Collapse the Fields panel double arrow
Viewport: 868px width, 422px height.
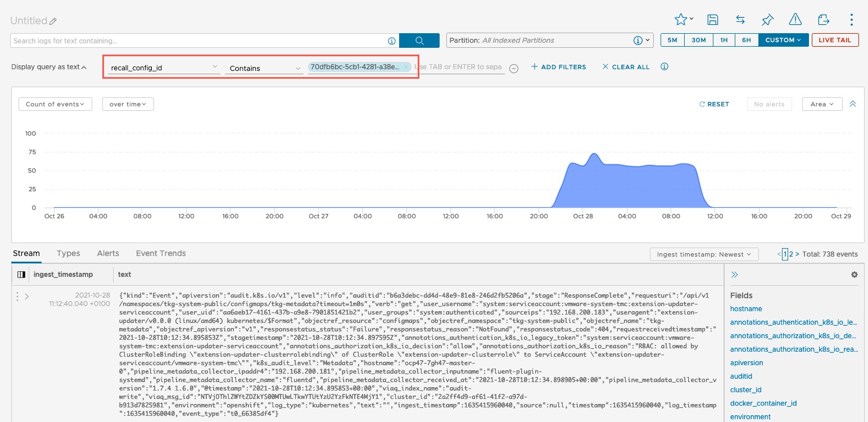point(734,275)
